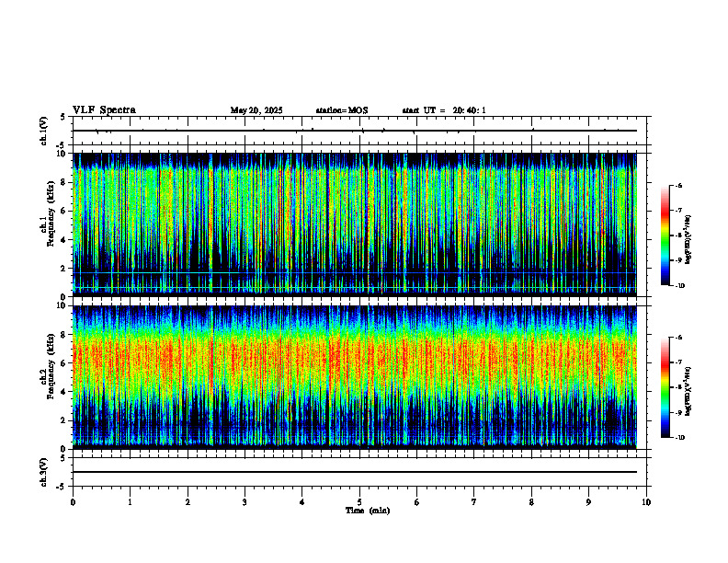The height and width of the screenshot is (563, 728).
Task: Click the ch.2 spectrogram plot area
Action: click(355, 377)
